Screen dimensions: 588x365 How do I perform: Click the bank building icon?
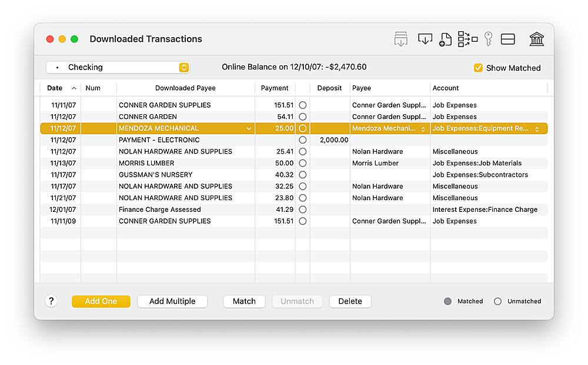536,39
